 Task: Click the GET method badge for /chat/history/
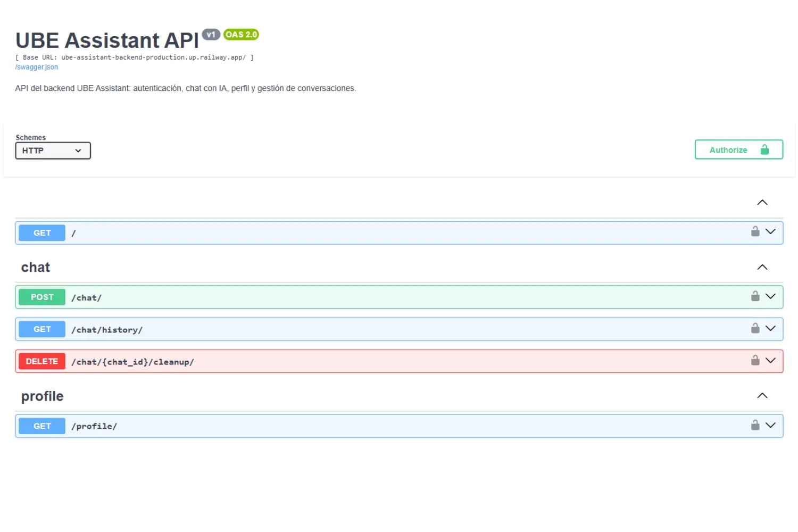tap(41, 329)
